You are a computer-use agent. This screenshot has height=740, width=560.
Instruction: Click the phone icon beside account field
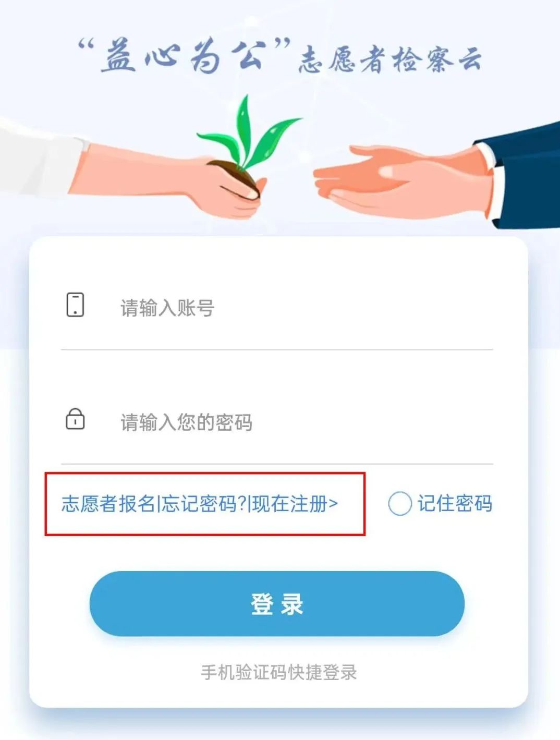(75, 305)
